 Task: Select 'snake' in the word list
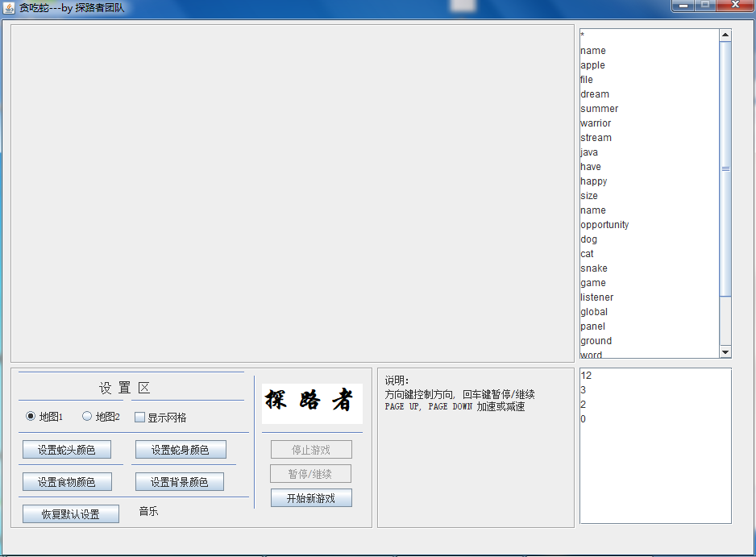coord(593,268)
